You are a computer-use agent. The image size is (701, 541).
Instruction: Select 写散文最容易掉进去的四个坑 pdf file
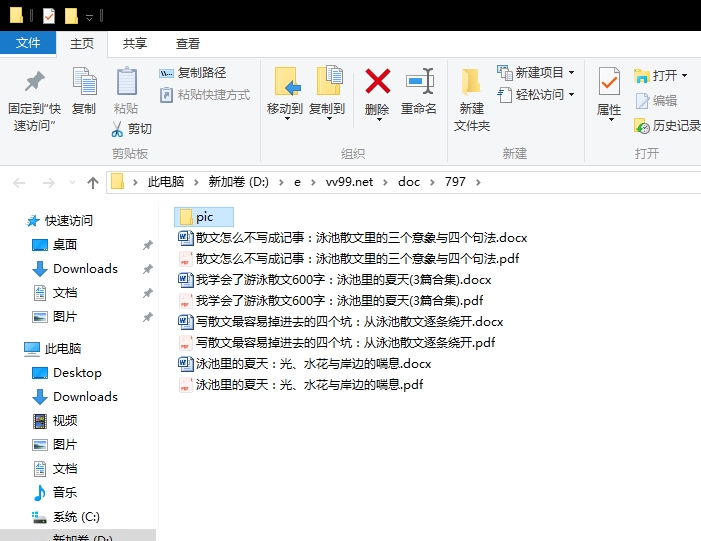[x=336, y=342]
